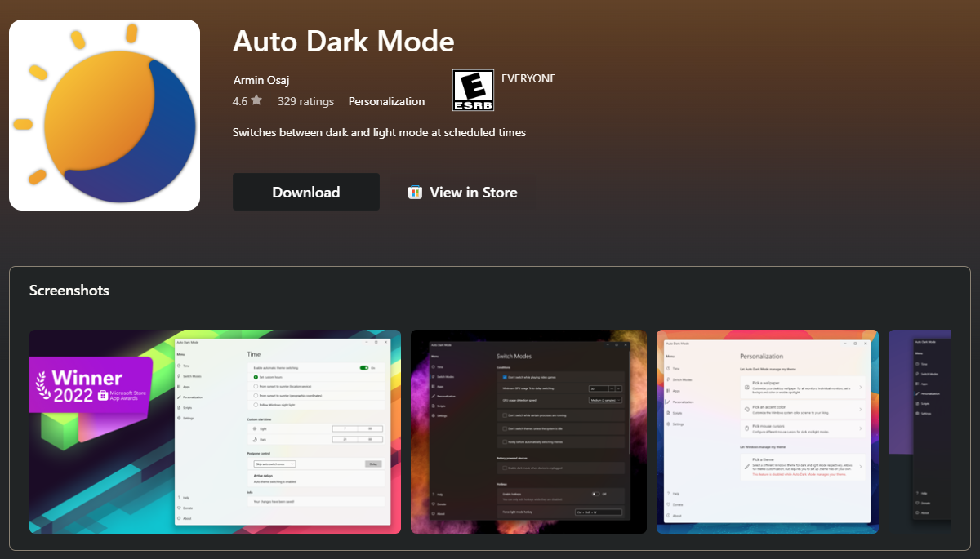The image size is (980, 559).
Task: Click the Download button
Action: tap(306, 192)
